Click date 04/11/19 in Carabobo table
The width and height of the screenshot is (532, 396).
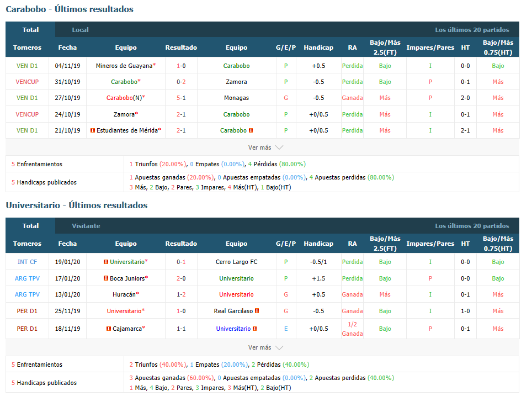pyautogui.click(x=67, y=66)
